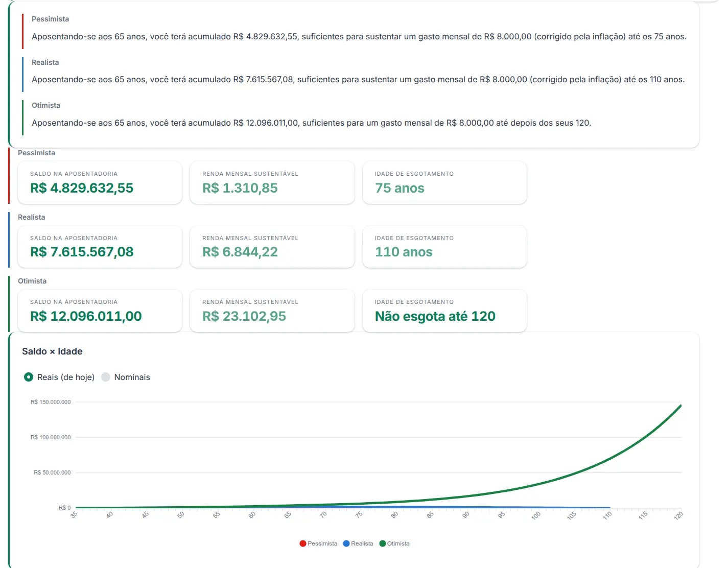Click the renda mensal card R$ 6.844,22
The width and height of the screenshot is (728, 568).
272,247
